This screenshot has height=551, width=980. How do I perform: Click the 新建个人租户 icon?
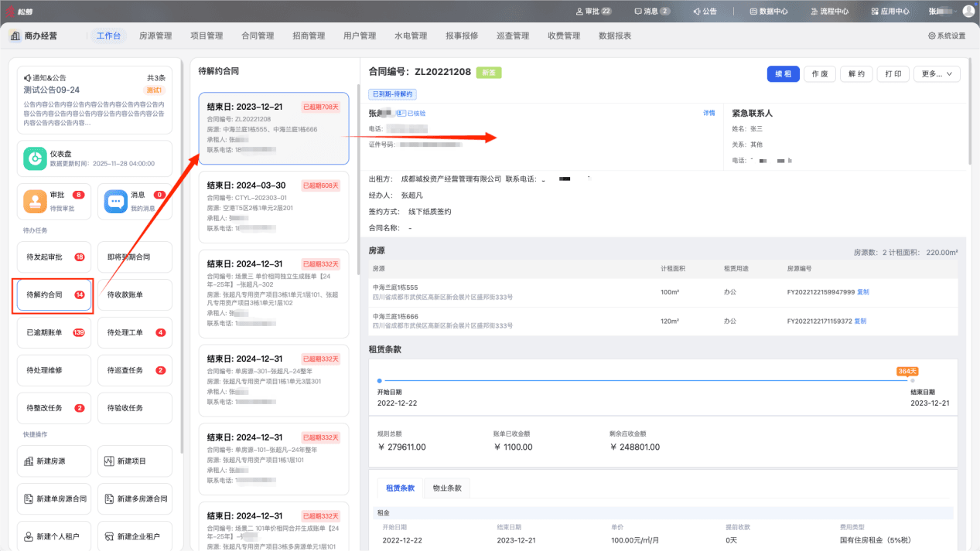29,536
